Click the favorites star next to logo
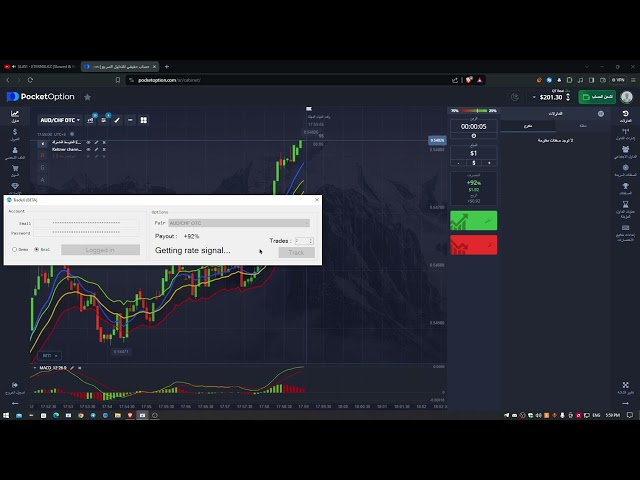 click(x=87, y=97)
